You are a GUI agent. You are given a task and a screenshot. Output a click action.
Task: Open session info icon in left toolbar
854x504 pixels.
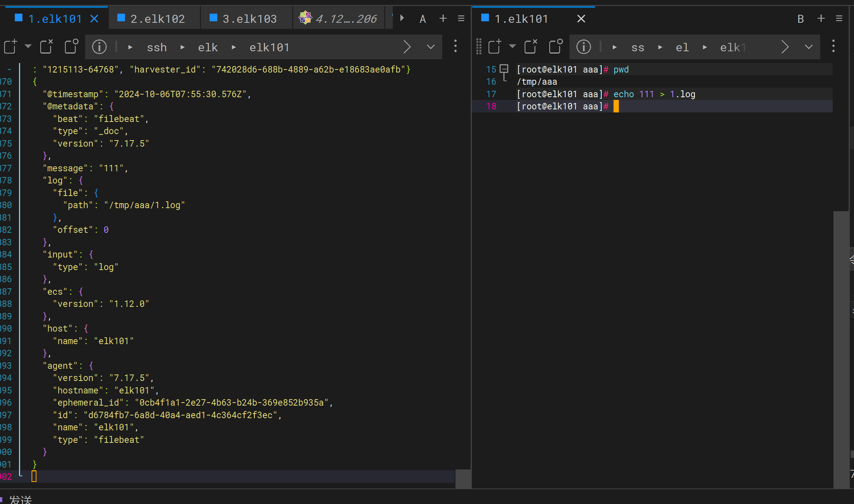coord(100,47)
